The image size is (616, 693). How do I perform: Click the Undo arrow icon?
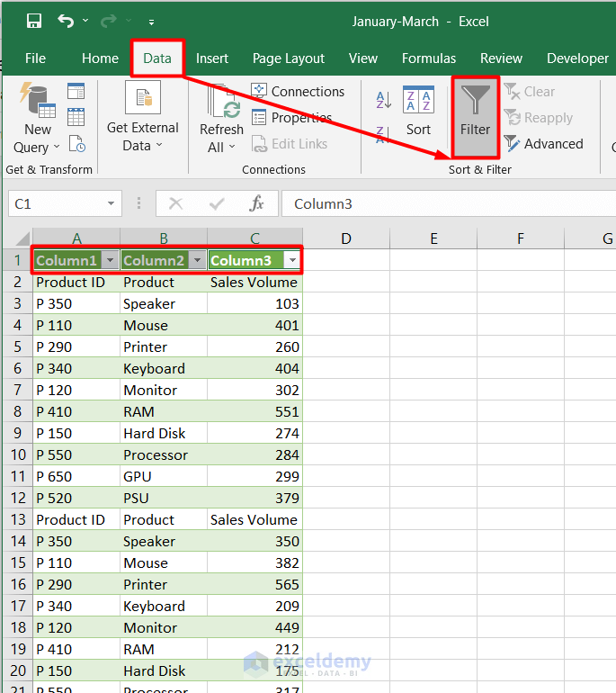pos(66,21)
